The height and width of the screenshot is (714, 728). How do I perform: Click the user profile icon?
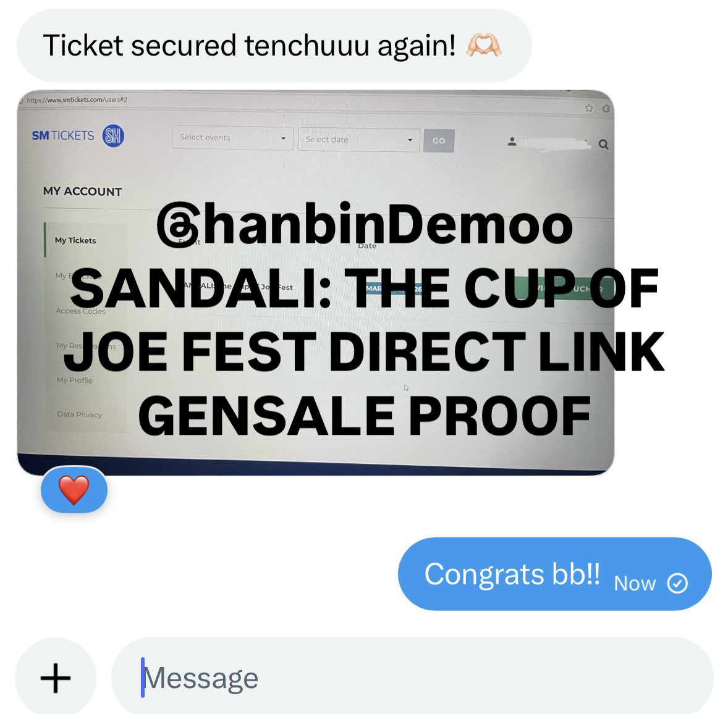tap(512, 141)
